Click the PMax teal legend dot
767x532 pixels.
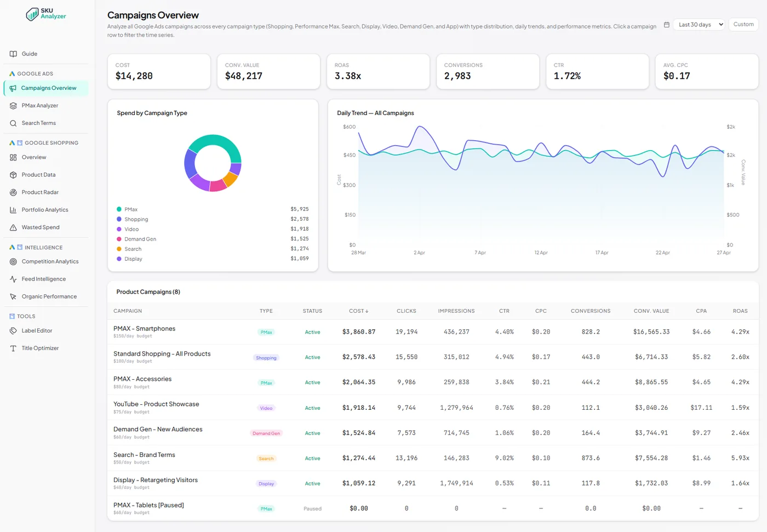pyautogui.click(x=119, y=209)
